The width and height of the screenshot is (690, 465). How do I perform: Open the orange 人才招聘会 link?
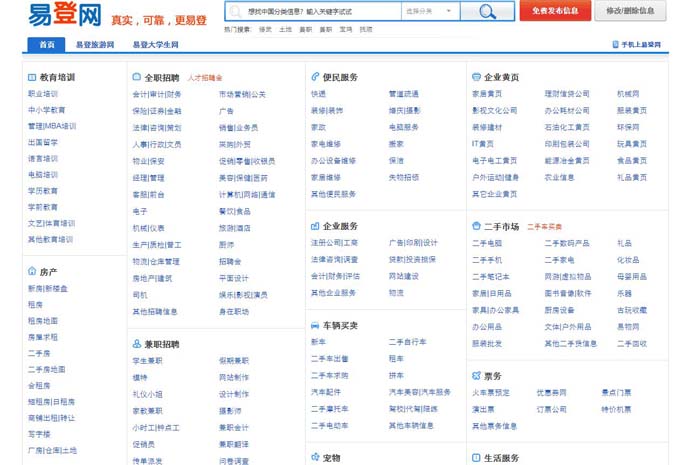pyautogui.click(x=205, y=78)
